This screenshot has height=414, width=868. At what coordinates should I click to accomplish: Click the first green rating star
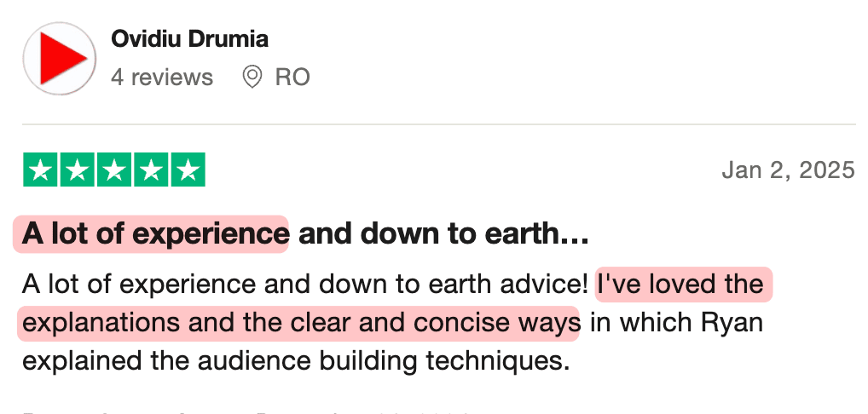40,170
